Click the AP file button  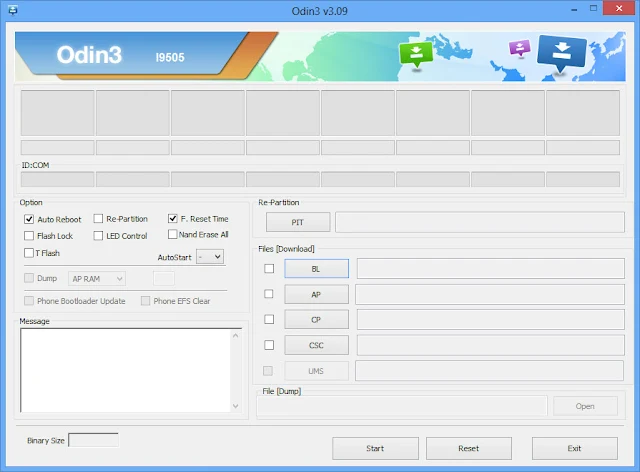(x=316, y=294)
